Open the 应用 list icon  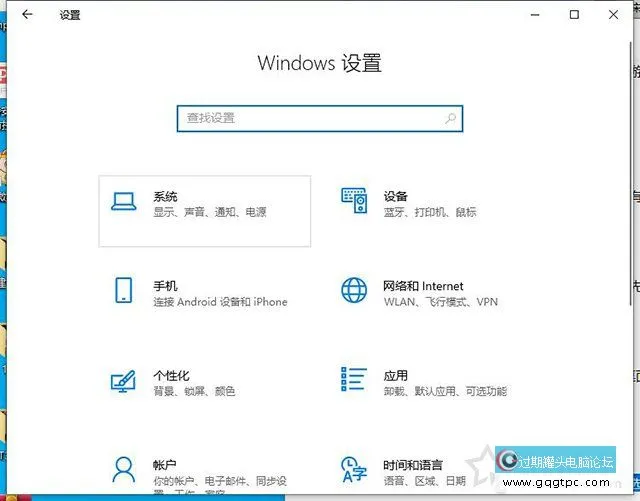[354, 379]
